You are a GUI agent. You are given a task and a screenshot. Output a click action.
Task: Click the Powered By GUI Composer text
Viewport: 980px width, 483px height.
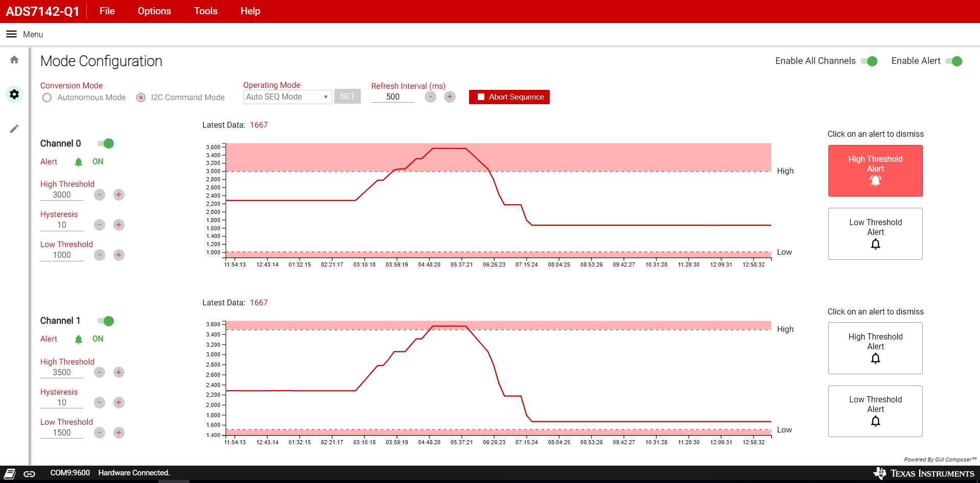click(940, 460)
